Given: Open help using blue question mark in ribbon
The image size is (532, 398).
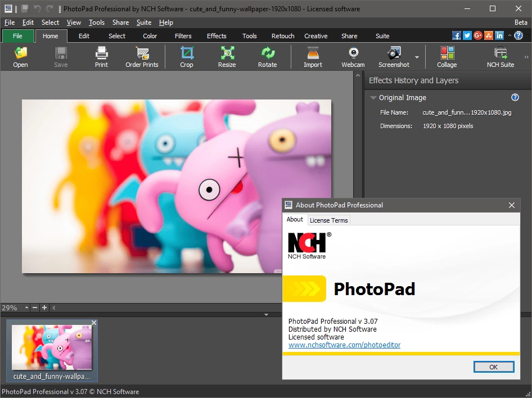Looking at the screenshot, I should tap(519, 35).
